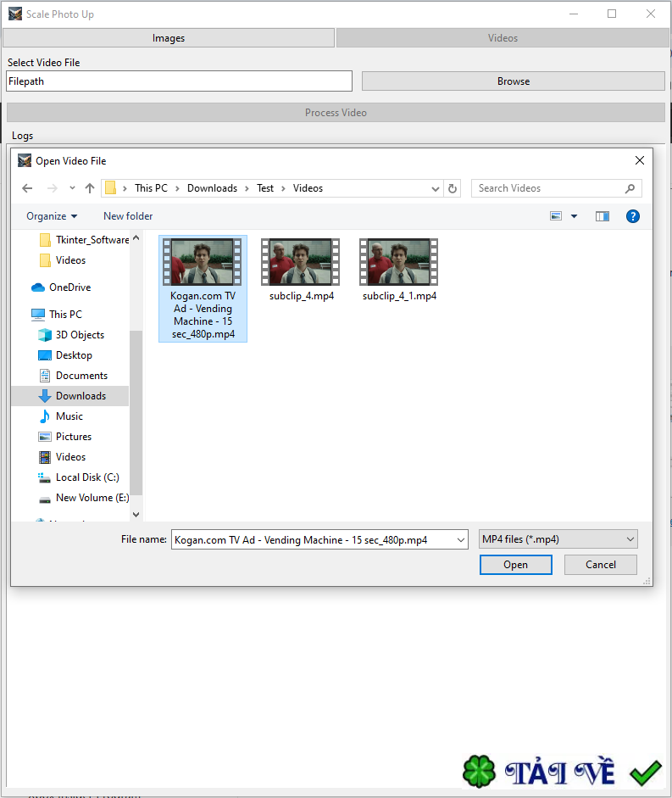Image resolution: width=672 pixels, height=798 pixels.
Task: Open view options dropdown arrow
Action: [574, 216]
